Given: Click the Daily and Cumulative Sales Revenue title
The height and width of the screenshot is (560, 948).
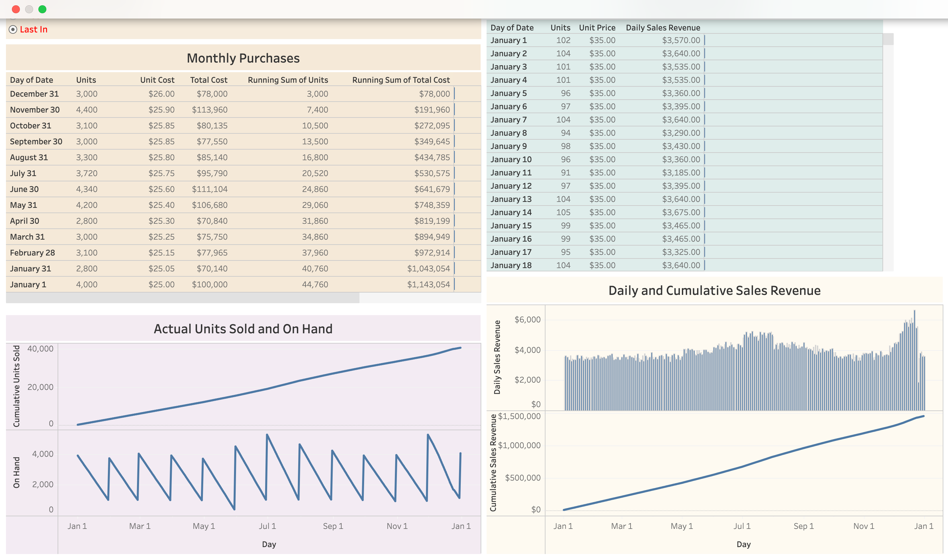Looking at the screenshot, I should click(714, 290).
